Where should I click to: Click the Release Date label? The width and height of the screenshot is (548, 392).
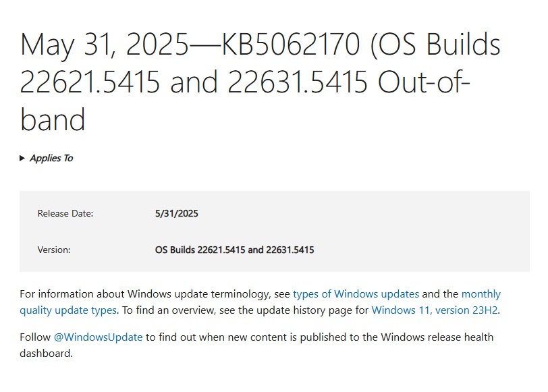pos(65,213)
